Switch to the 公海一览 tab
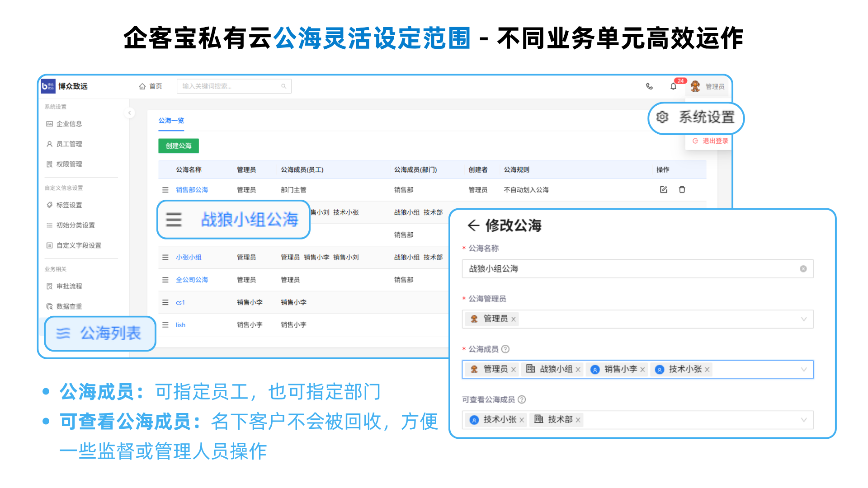868x488 pixels. click(171, 121)
